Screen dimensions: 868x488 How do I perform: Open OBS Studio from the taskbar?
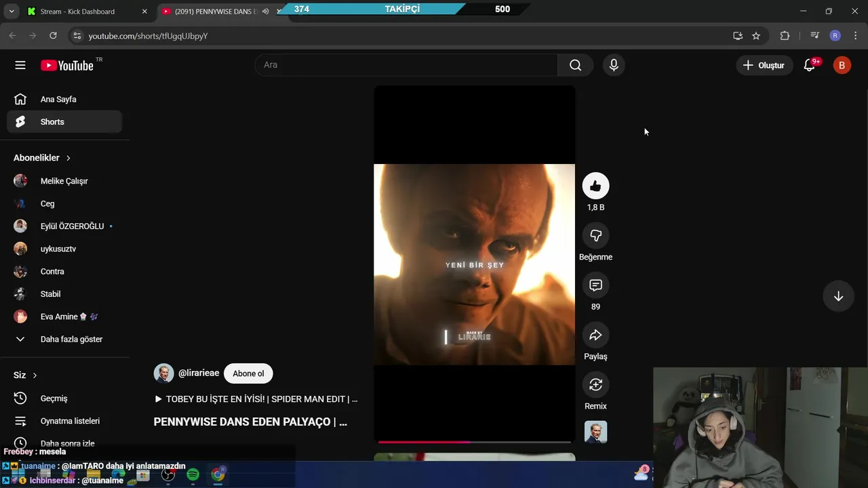pyautogui.click(x=168, y=474)
